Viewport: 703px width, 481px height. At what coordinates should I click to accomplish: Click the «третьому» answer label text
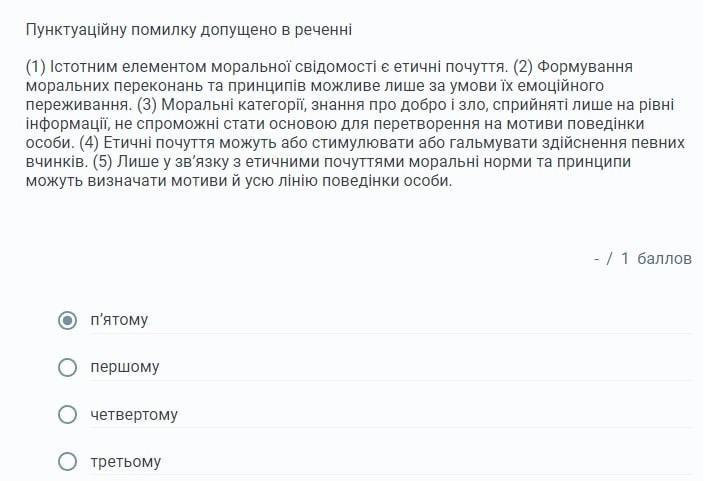126,462
